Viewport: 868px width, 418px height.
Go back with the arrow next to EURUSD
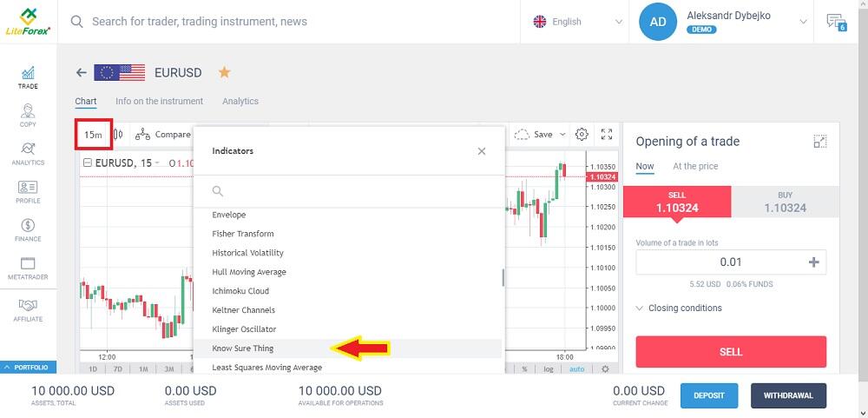pyautogui.click(x=82, y=73)
